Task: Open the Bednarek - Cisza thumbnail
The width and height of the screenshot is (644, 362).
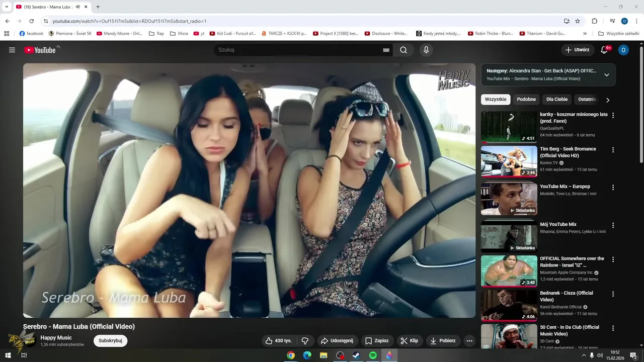Action: [509, 305]
